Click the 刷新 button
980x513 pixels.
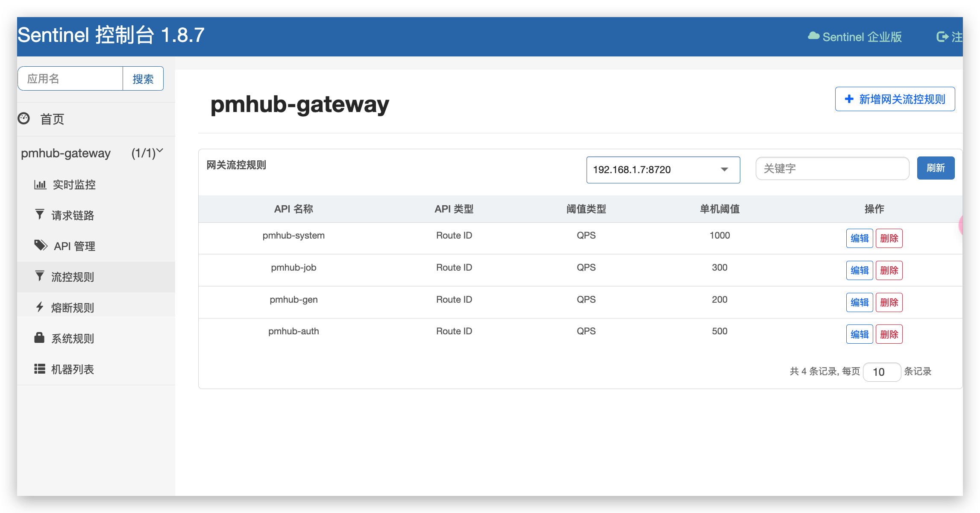pos(936,168)
